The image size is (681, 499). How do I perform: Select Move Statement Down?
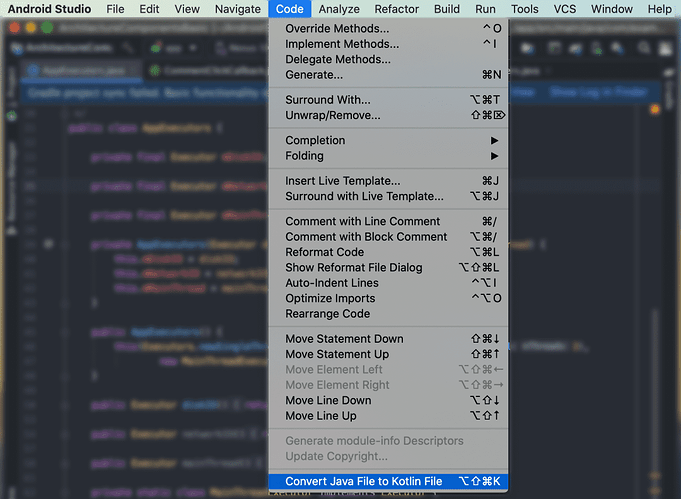point(344,339)
